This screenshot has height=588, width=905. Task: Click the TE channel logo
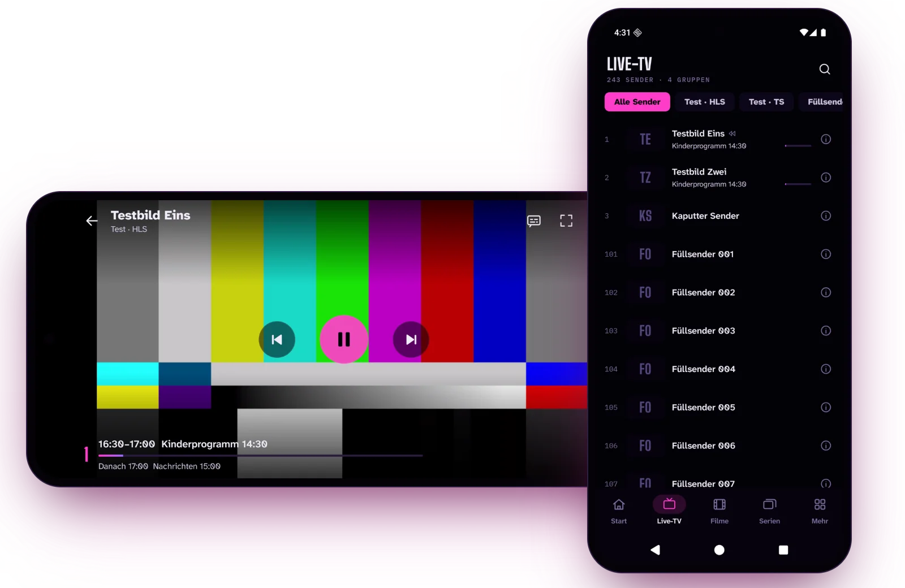pyautogui.click(x=645, y=140)
